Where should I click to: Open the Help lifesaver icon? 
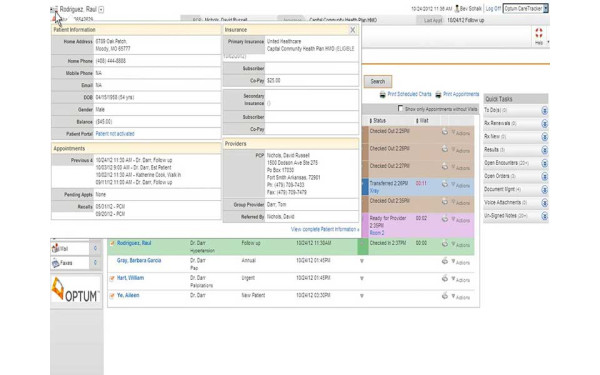coord(539,33)
